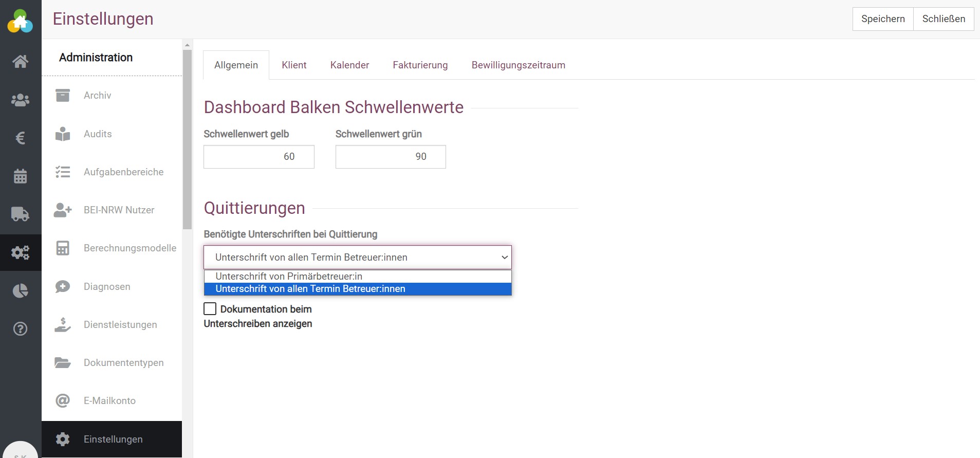
Task: Open the Euro billing icon
Action: pos(21,138)
